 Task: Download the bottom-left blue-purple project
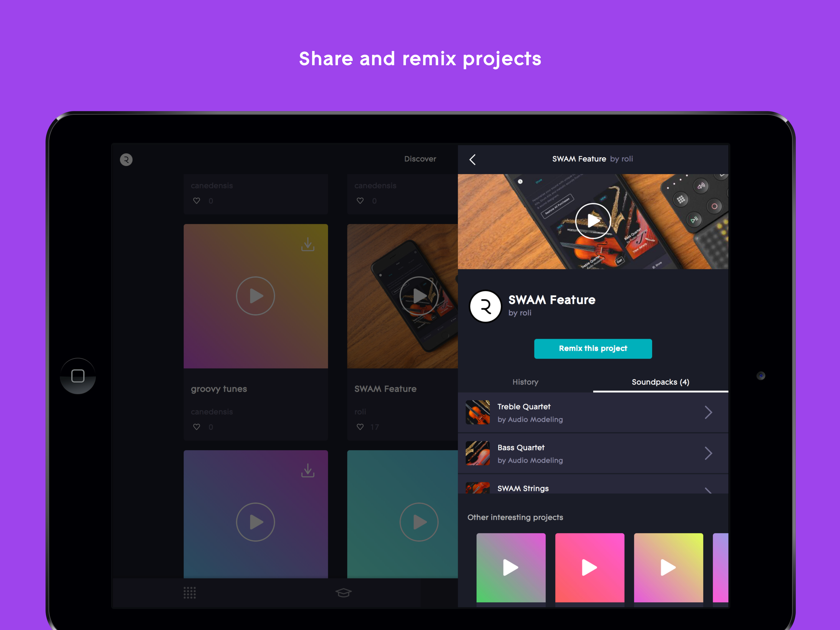tap(307, 470)
